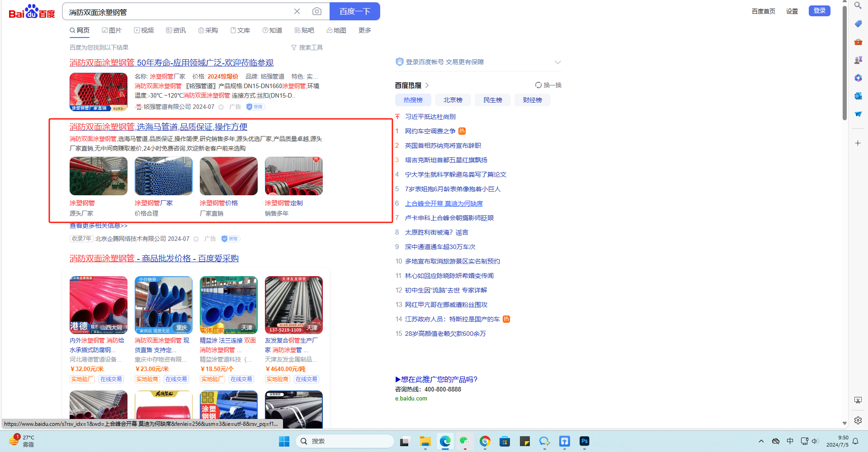Screen dimensions: 868x452
Task: Open Edge sidebar paper plane icon
Action: [858, 114]
